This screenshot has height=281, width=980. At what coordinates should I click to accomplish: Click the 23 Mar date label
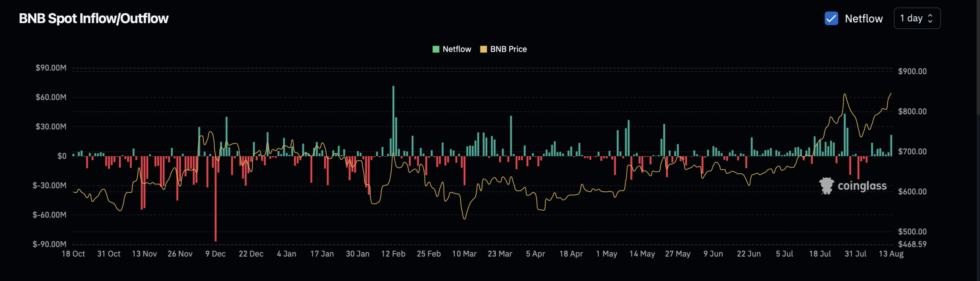click(x=500, y=254)
